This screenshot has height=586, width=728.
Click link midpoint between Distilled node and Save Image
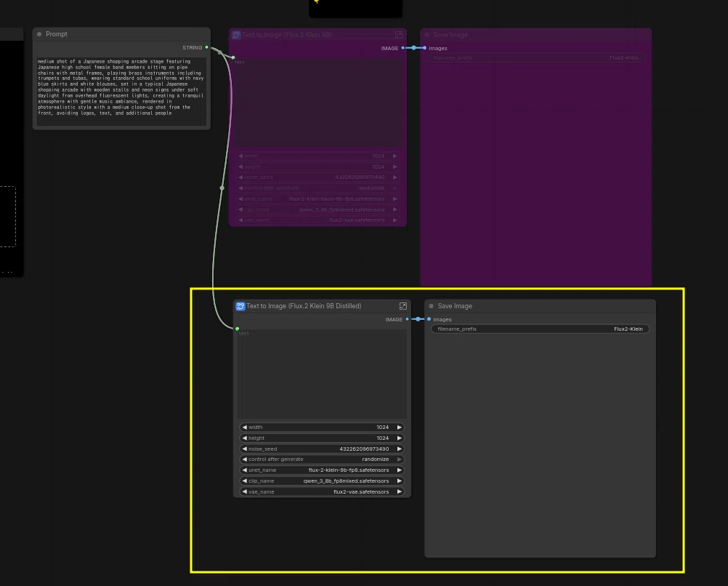click(418, 319)
